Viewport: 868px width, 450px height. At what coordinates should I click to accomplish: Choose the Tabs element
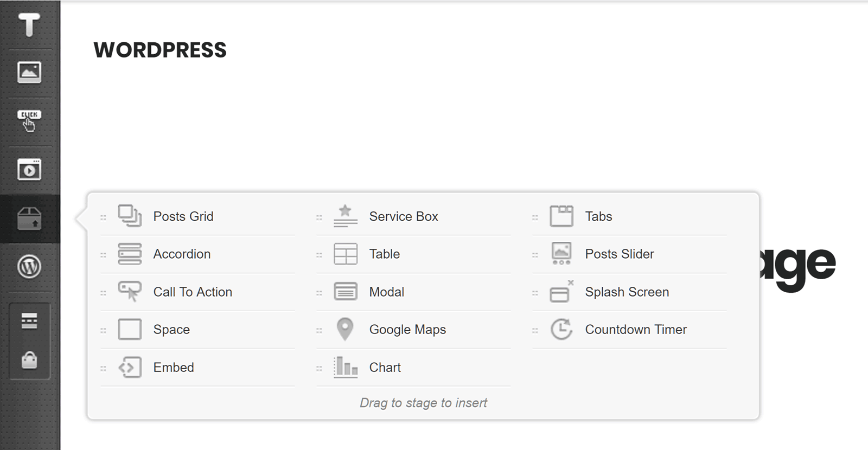[x=598, y=216]
